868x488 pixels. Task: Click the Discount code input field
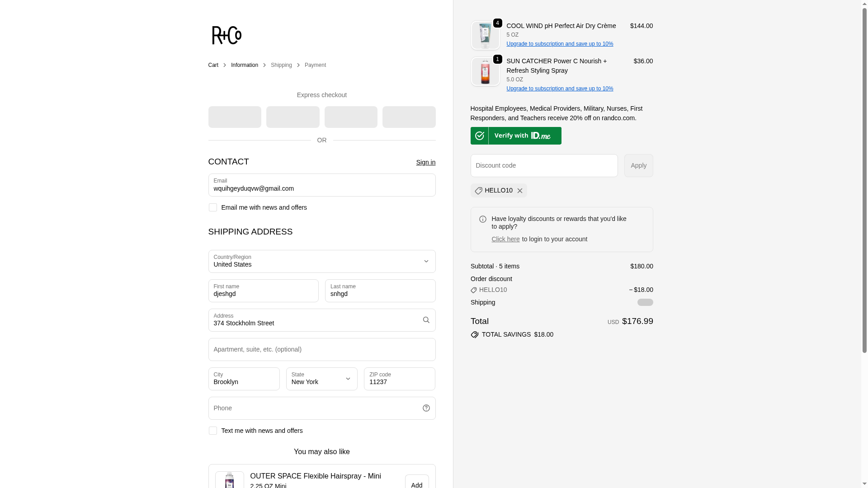[544, 165]
